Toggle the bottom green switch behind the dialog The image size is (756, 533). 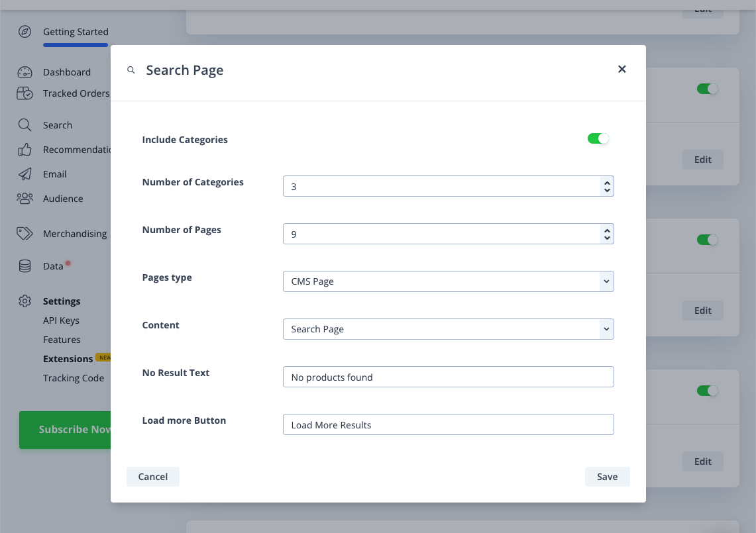(707, 391)
